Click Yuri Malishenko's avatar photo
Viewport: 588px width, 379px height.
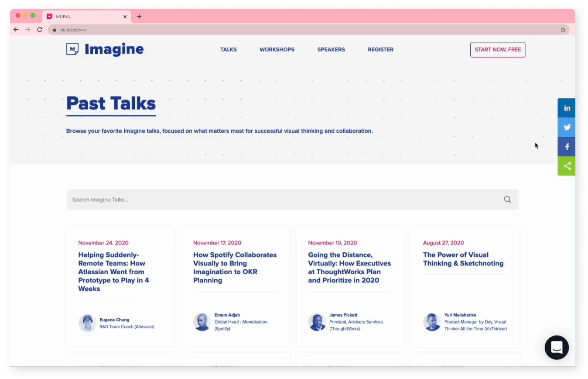(x=432, y=322)
